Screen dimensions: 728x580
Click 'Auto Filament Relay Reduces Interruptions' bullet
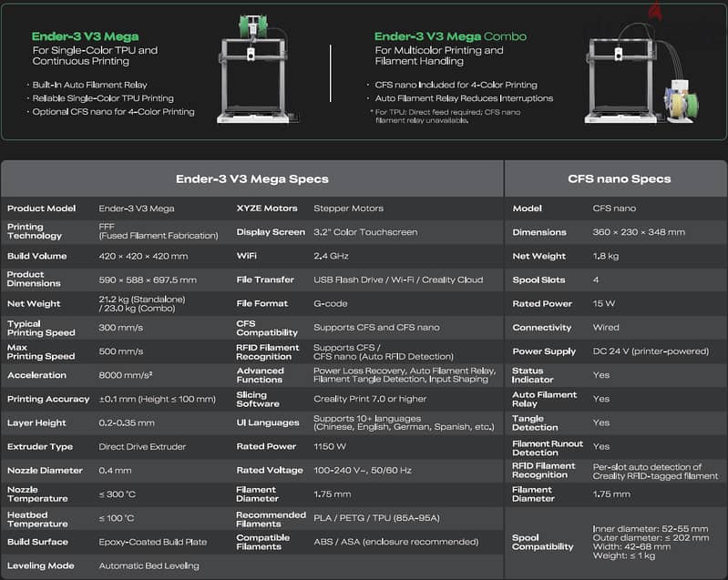click(464, 98)
